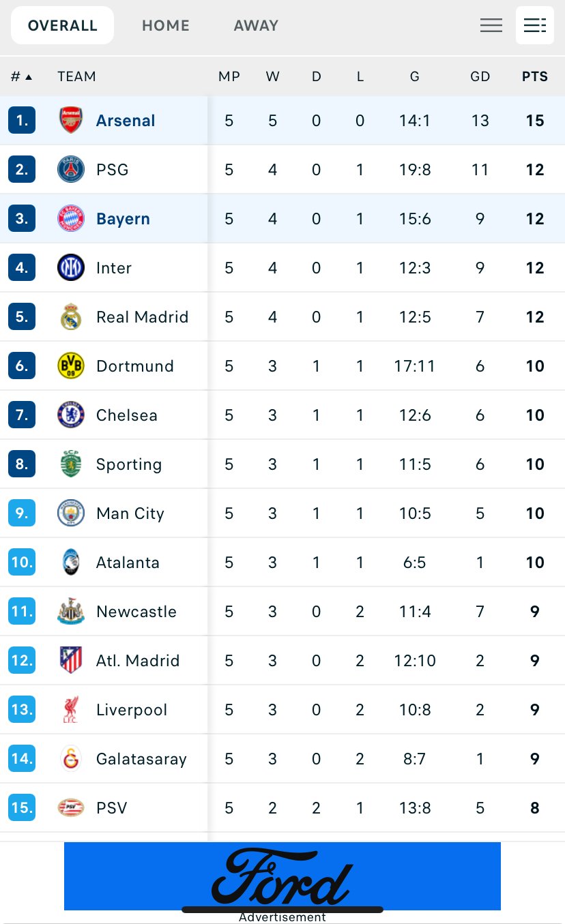Click the Arsenal club crest icon
This screenshot has width=565, height=924.
click(x=71, y=121)
